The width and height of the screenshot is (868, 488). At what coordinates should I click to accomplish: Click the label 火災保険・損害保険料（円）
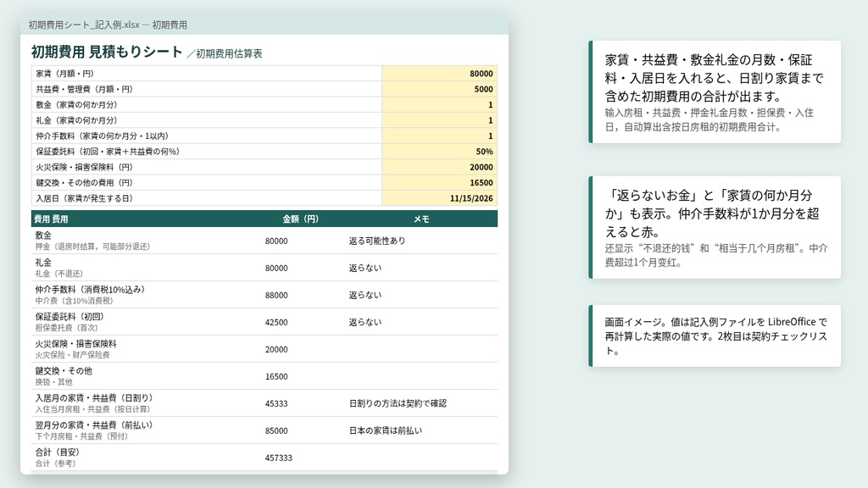coord(84,167)
